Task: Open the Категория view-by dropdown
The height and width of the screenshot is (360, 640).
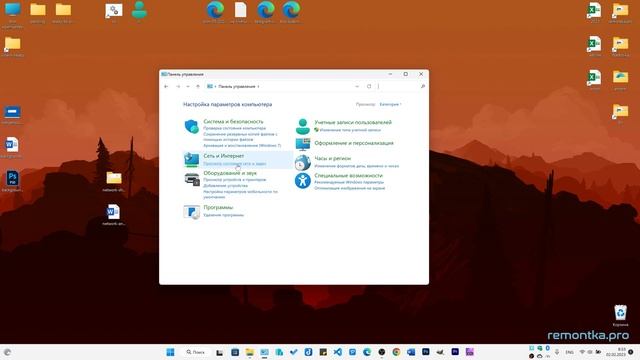Action: pyautogui.click(x=391, y=104)
